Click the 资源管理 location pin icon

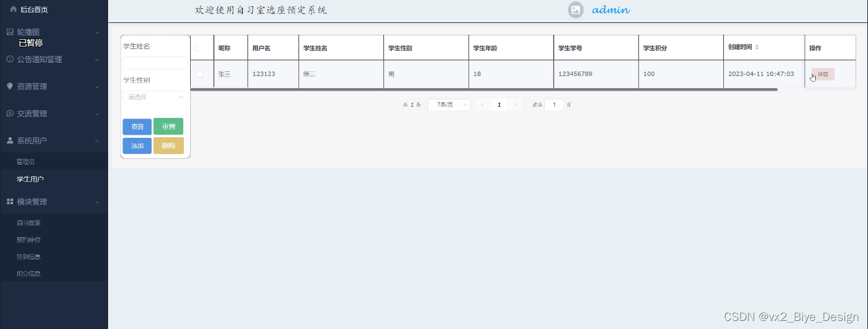click(10, 86)
